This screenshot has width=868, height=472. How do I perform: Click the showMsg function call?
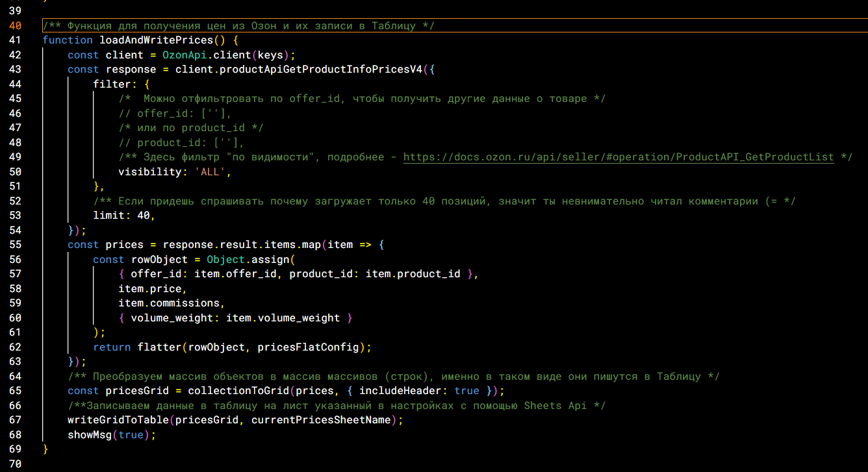(90, 435)
